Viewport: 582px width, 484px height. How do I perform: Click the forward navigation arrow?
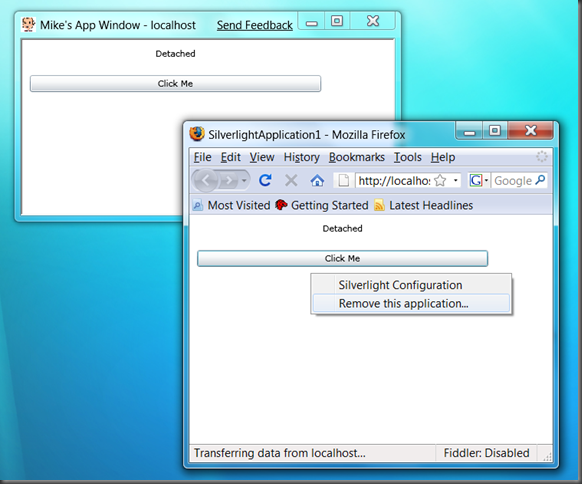pos(229,181)
